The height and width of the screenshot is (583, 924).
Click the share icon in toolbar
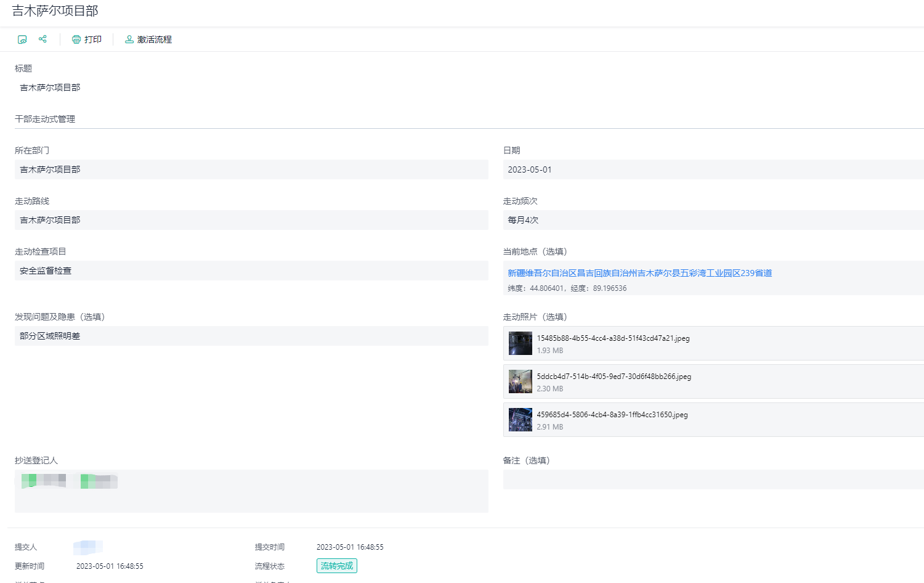pyautogui.click(x=43, y=39)
